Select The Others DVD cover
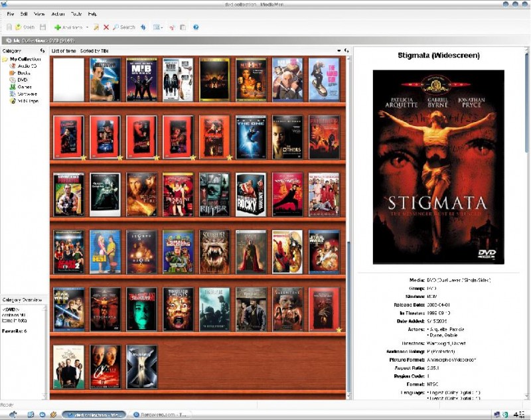 (x=287, y=137)
